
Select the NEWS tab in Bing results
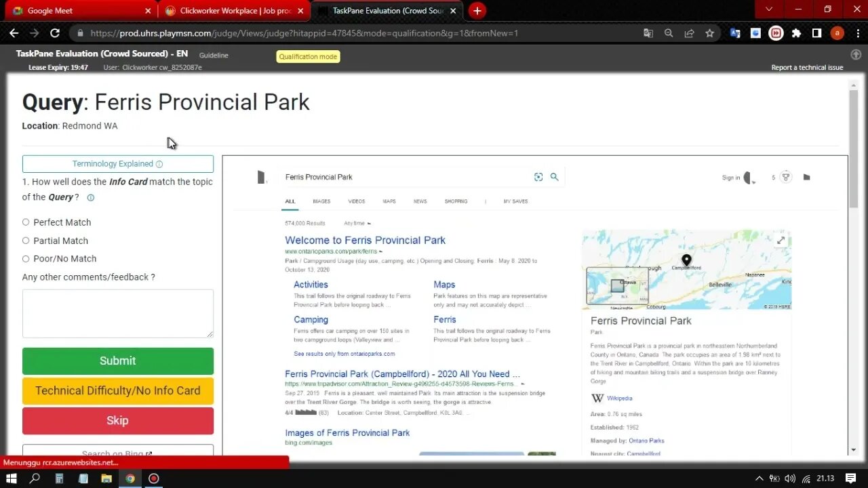coord(420,201)
